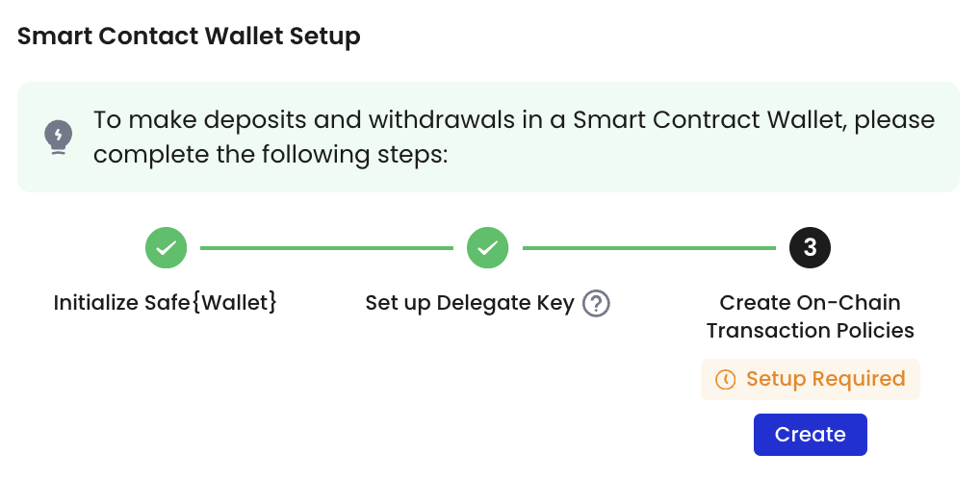The image size is (980, 479).
Task: Click the second green checkmark step circle
Action: (487, 248)
